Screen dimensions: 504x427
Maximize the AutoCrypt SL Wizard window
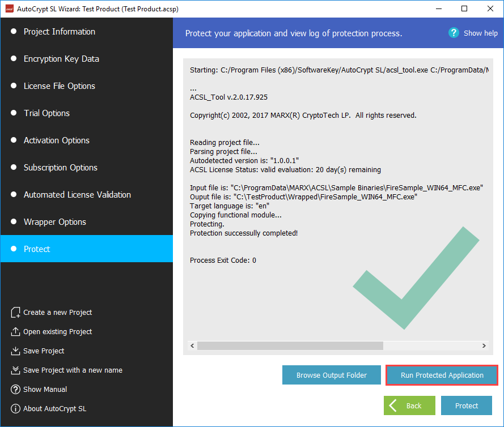(x=464, y=8)
